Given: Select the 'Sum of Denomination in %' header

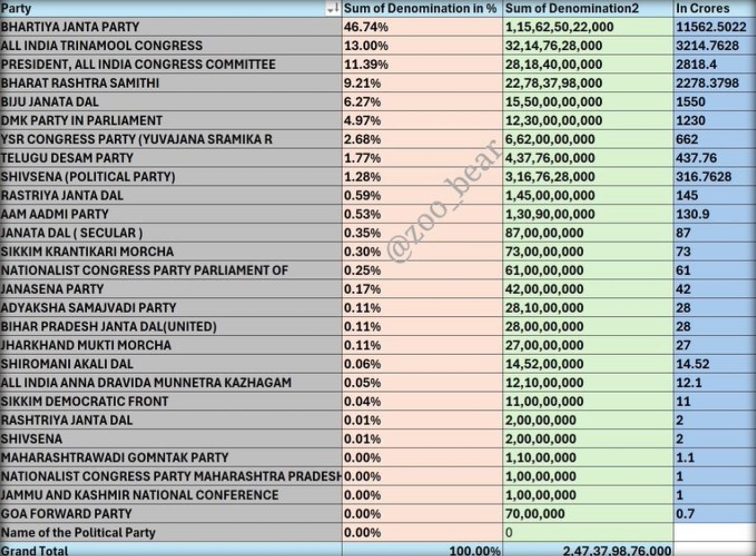Looking at the screenshot, I should tap(420, 8).
